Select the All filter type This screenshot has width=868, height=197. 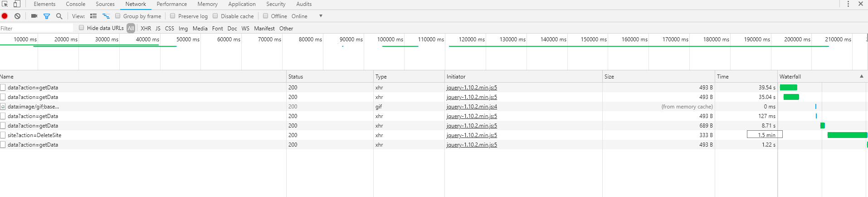[x=131, y=28]
